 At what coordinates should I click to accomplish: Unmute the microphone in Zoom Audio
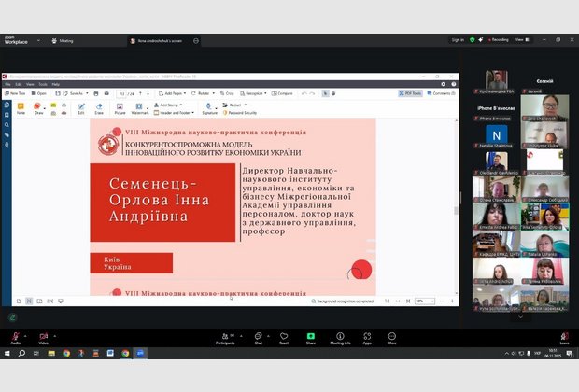[x=16, y=338]
